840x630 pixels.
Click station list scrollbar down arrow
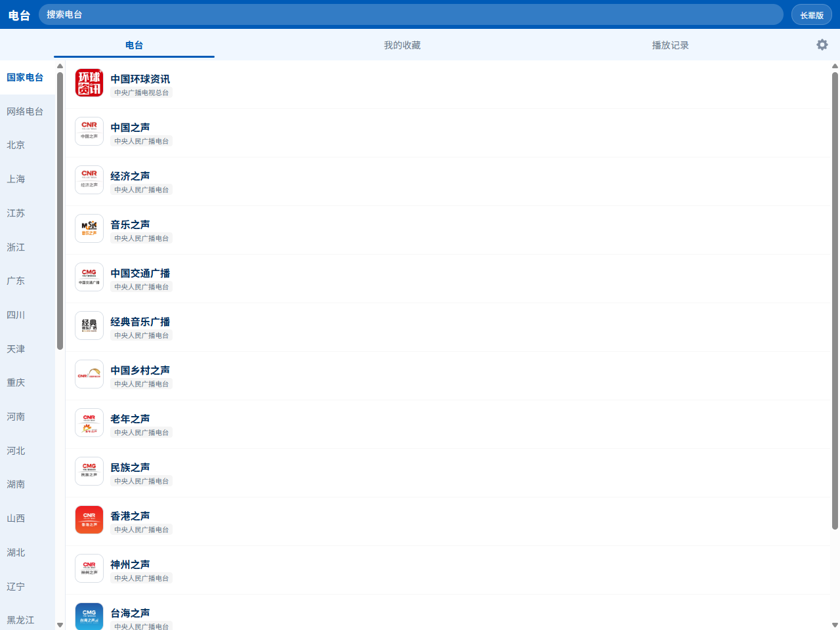pyautogui.click(x=835, y=625)
